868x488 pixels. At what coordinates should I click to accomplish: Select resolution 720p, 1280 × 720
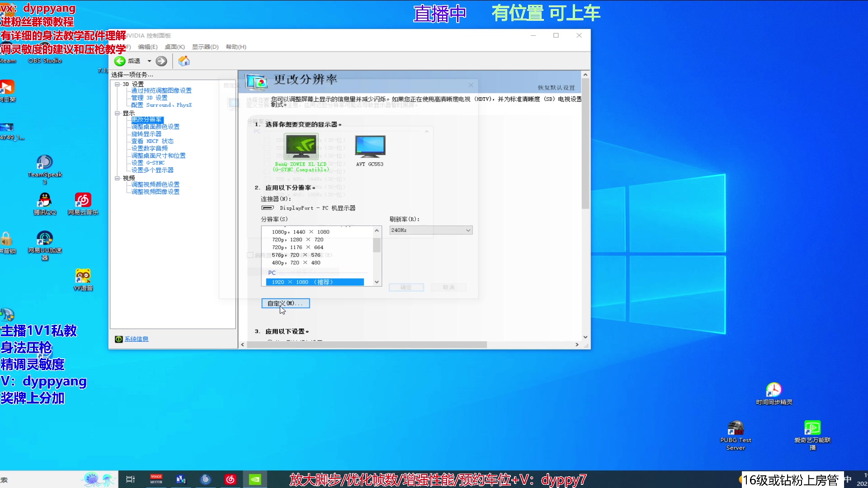[x=297, y=239]
